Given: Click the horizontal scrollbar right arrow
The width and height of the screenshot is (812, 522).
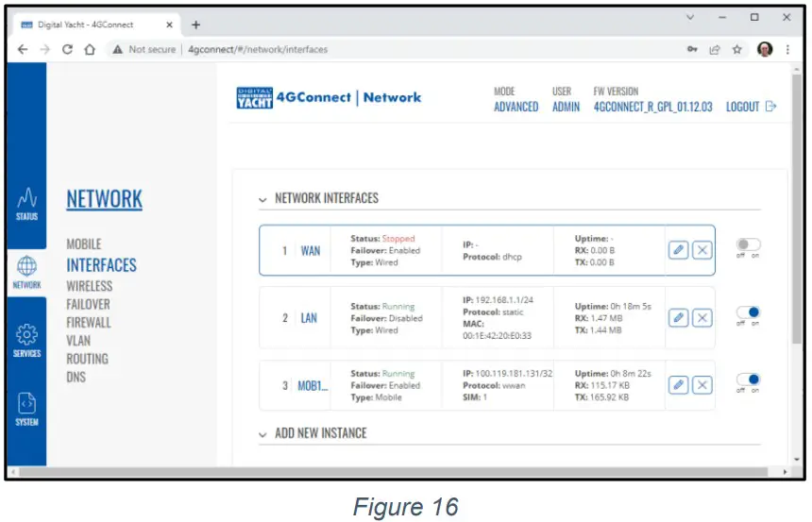Looking at the screenshot, I should pyautogui.click(x=785, y=472).
